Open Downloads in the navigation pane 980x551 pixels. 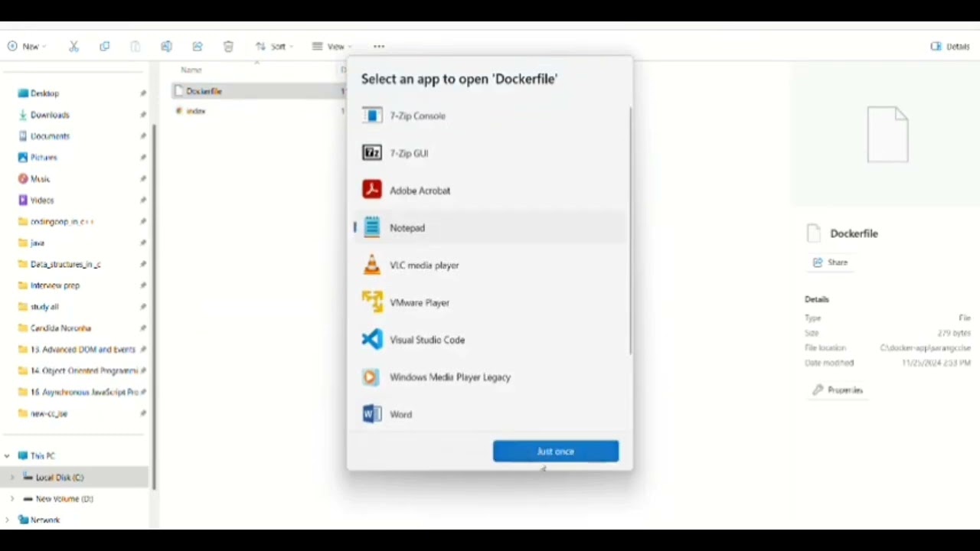tap(50, 115)
